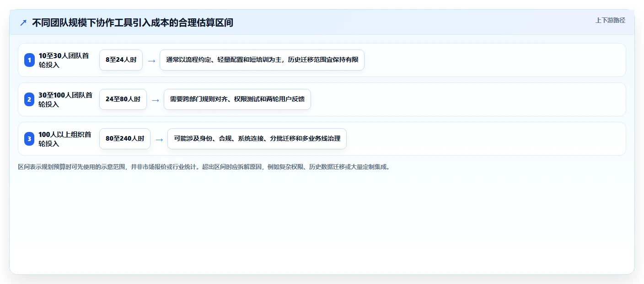Open the 上下游路径 label

tap(610, 20)
